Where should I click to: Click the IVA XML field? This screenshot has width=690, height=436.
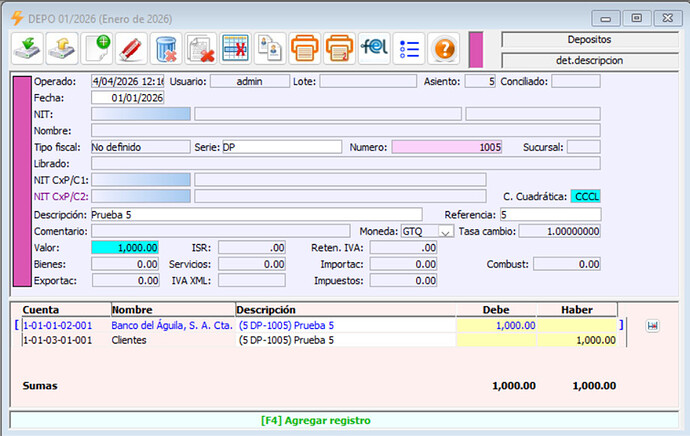252,281
